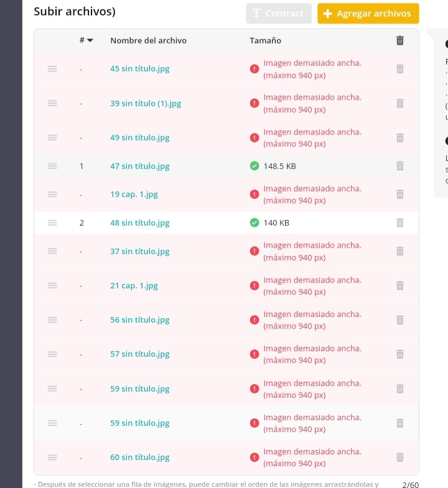The image size is (448, 488).
Task: Click drag handle for 60 sin título.jpg
Action: [52, 457]
